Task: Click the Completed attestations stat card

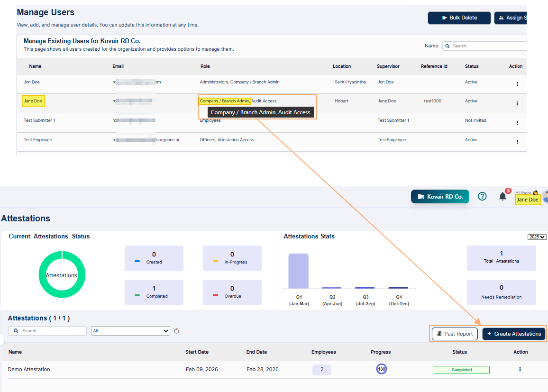Action: [x=154, y=292]
